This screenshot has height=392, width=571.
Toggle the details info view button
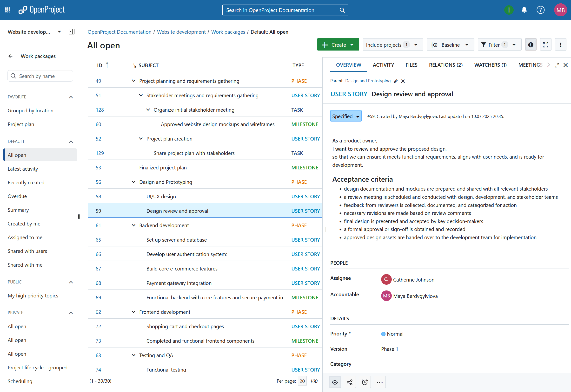[x=531, y=45]
